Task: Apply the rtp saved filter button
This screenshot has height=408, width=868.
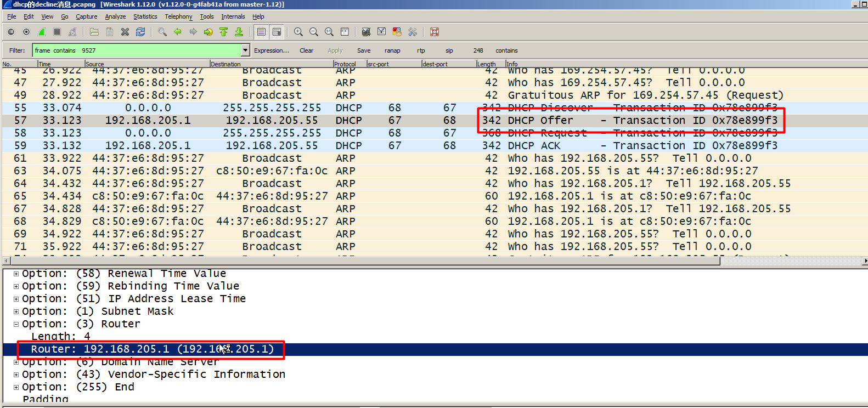Action: (x=421, y=50)
